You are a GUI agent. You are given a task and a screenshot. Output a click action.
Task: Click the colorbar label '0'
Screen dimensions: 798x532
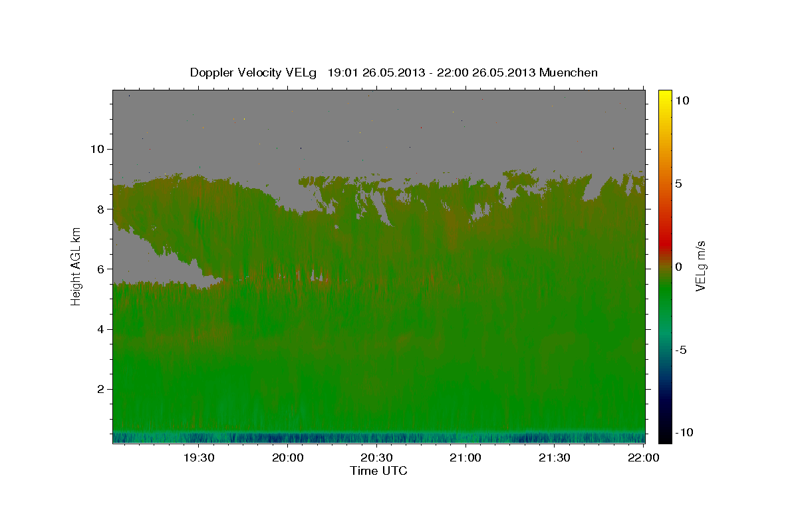[678, 267]
